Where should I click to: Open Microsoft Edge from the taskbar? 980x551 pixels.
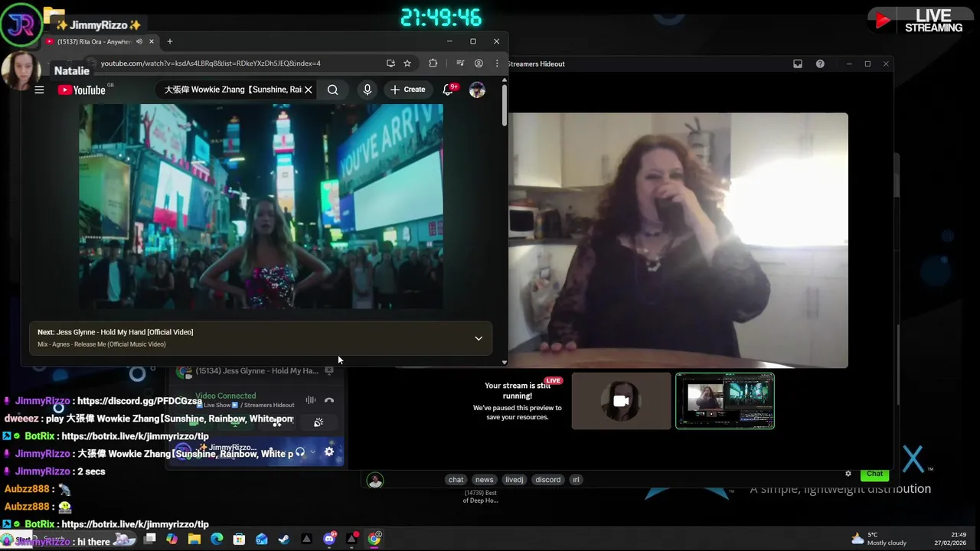tap(217, 539)
